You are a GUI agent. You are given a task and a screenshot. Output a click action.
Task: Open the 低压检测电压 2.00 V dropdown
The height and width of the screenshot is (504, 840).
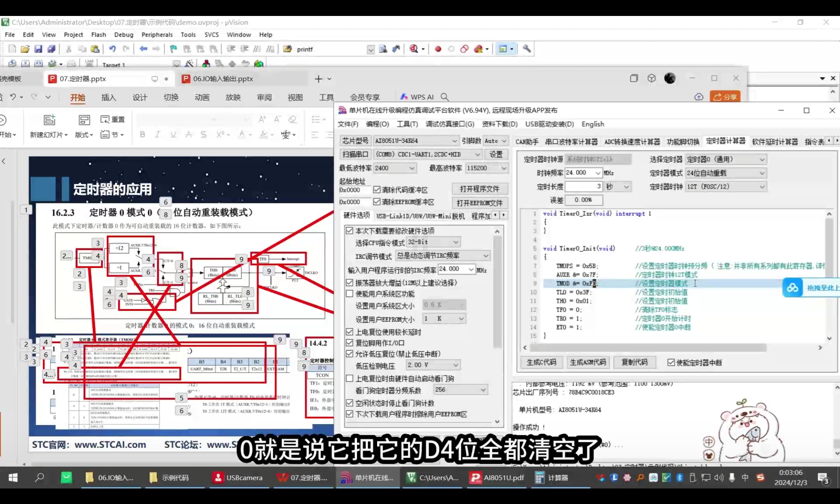pos(455,365)
